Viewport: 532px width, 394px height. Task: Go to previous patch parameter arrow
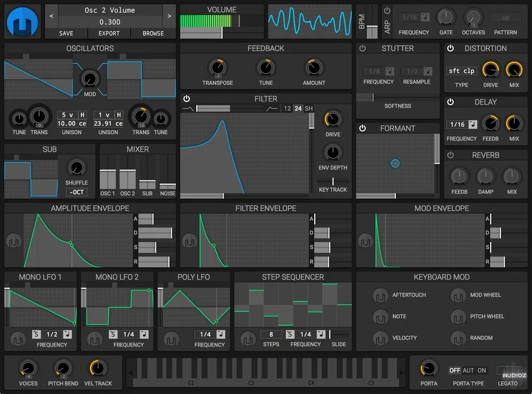tap(51, 16)
